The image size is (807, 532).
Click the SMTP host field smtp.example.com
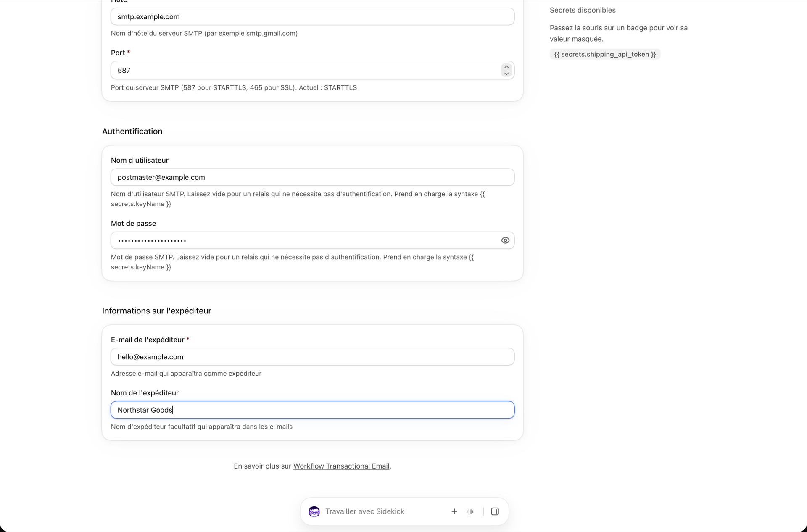point(312,16)
